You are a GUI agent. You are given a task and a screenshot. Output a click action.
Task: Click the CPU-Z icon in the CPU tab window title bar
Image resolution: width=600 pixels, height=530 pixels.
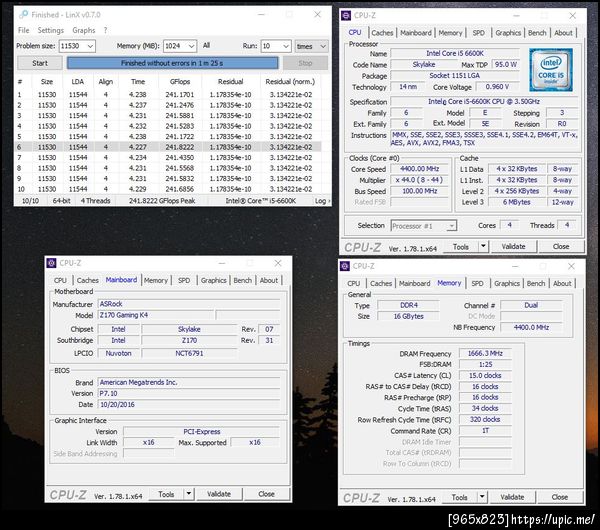346,16
